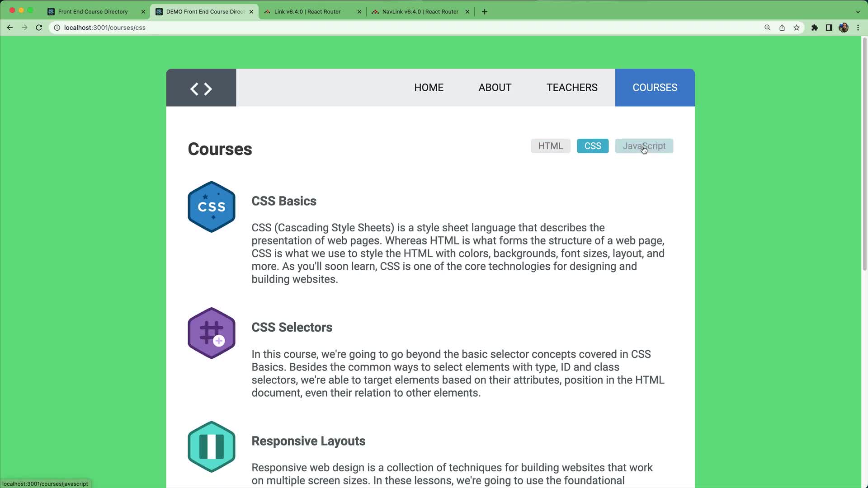Viewport: 868px width, 488px height.
Task: Open the browser extensions puzzle icon
Action: pyautogui.click(x=815, y=28)
